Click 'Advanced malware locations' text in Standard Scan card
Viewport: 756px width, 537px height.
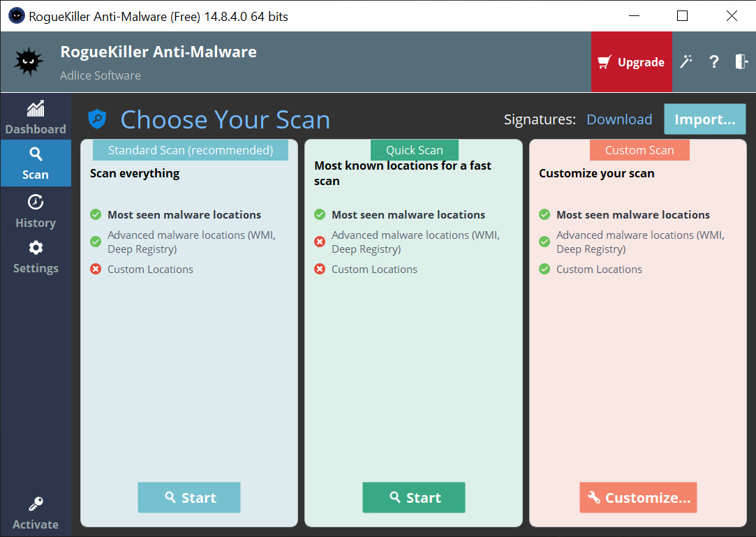click(x=191, y=242)
